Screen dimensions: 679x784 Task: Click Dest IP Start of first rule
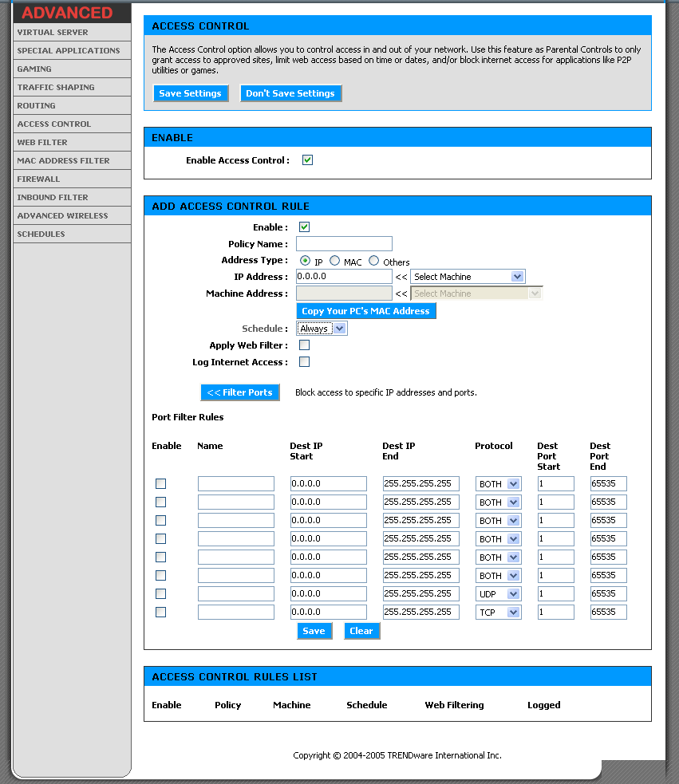tap(328, 483)
